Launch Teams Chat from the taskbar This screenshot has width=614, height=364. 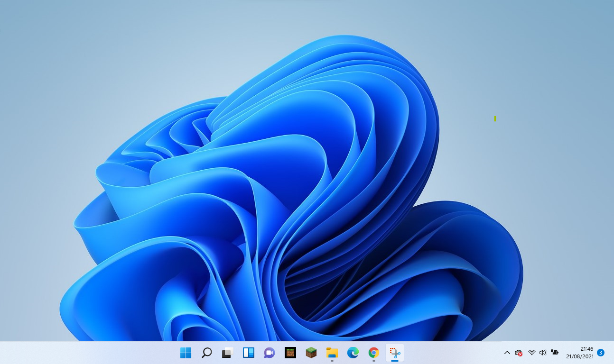pyautogui.click(x=270, y=353)
